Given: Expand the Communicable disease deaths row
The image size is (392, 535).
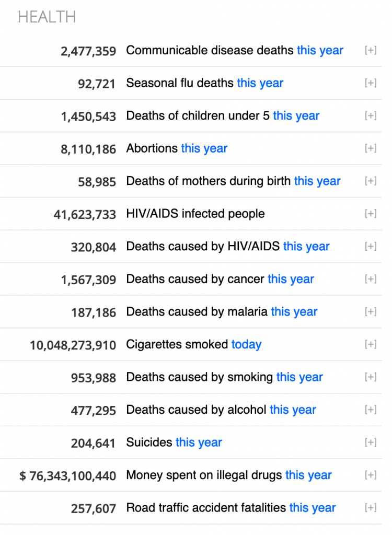Looking at the screenshot, I should click(x=370, y=50).
